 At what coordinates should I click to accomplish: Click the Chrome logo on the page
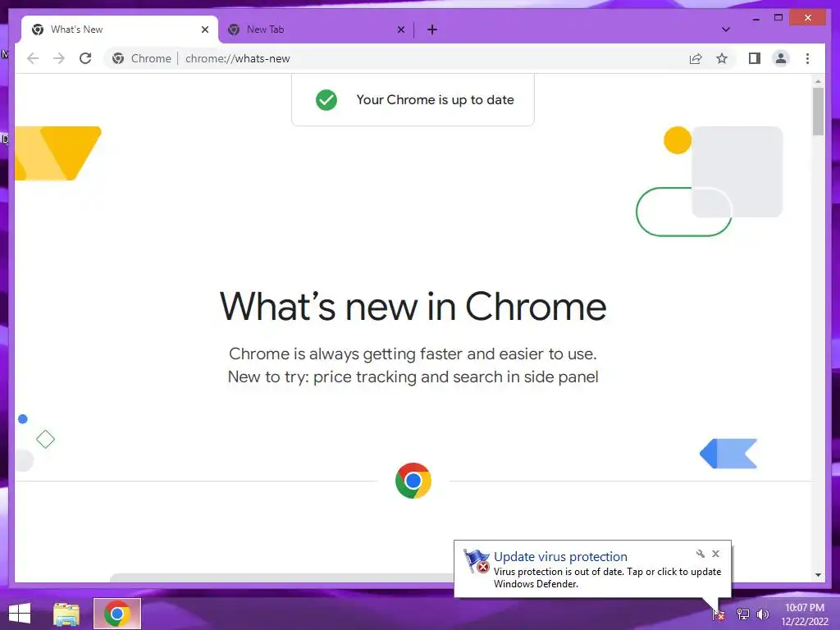click(x=413, y=481)
